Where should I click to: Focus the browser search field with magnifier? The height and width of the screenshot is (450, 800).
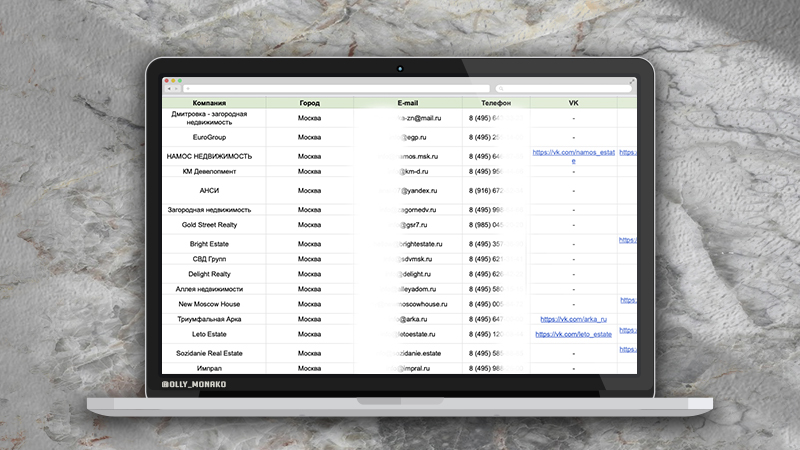tap(563, 89)
